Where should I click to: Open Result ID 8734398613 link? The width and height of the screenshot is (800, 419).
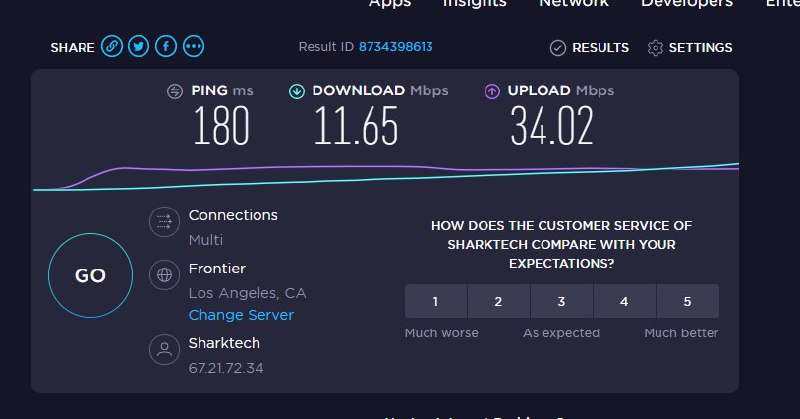tap(395, 47)
